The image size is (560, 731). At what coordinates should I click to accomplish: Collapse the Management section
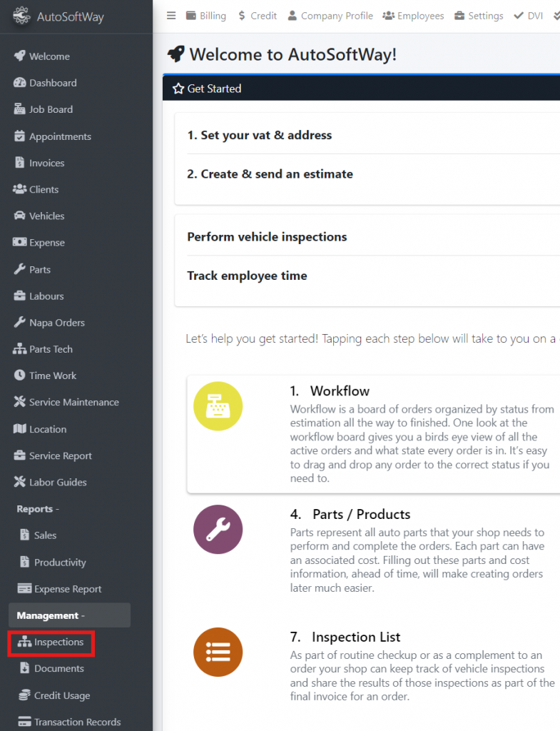click(69, 615)
